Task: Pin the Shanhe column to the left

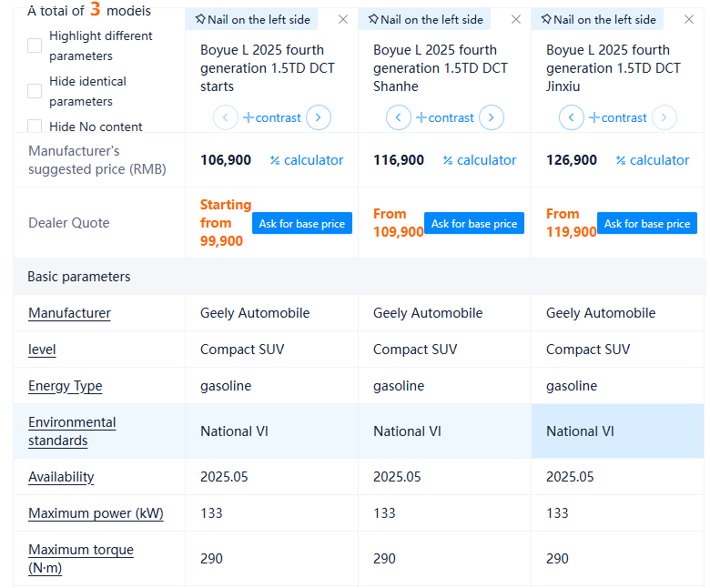Action: [425, 19]
